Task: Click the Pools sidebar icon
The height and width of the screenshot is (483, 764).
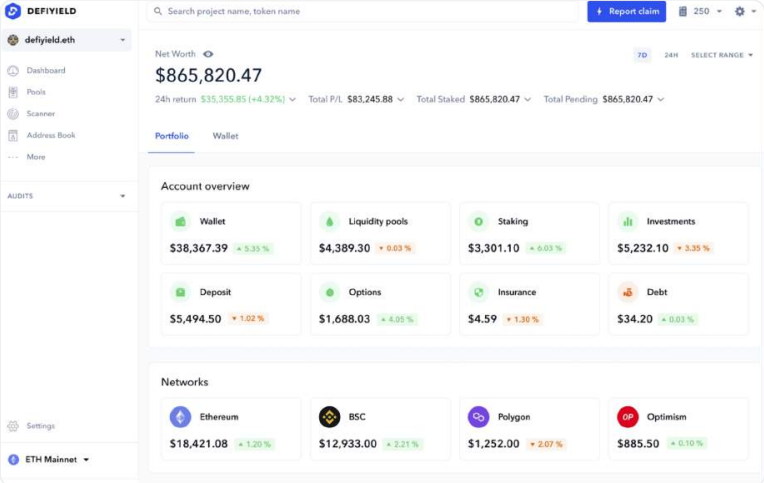Action: (13, 92)
